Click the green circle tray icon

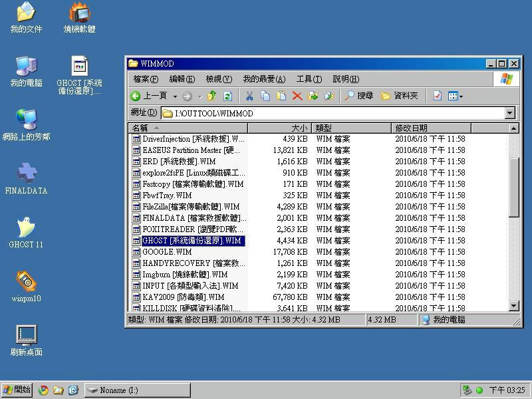479,390
